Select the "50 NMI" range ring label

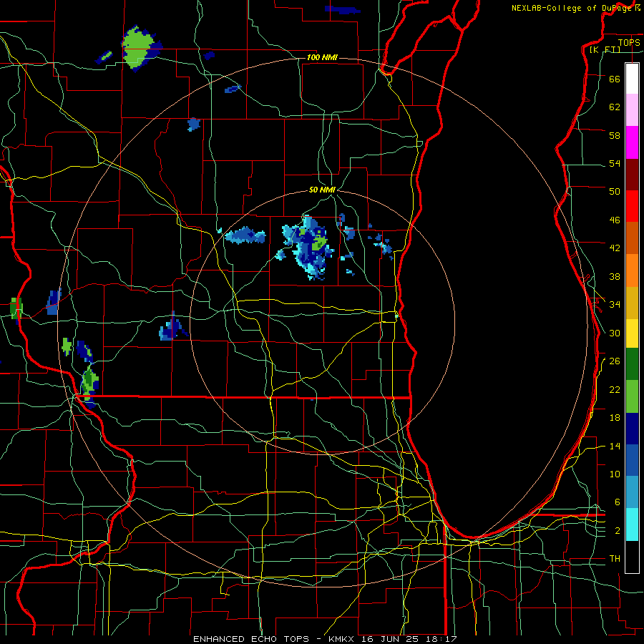(x=322, y=190)
